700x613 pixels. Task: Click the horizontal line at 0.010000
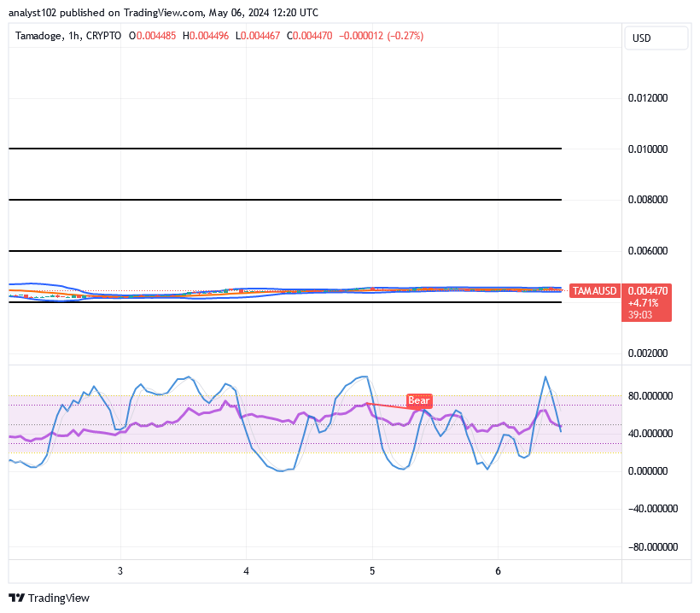click(285, 149)
